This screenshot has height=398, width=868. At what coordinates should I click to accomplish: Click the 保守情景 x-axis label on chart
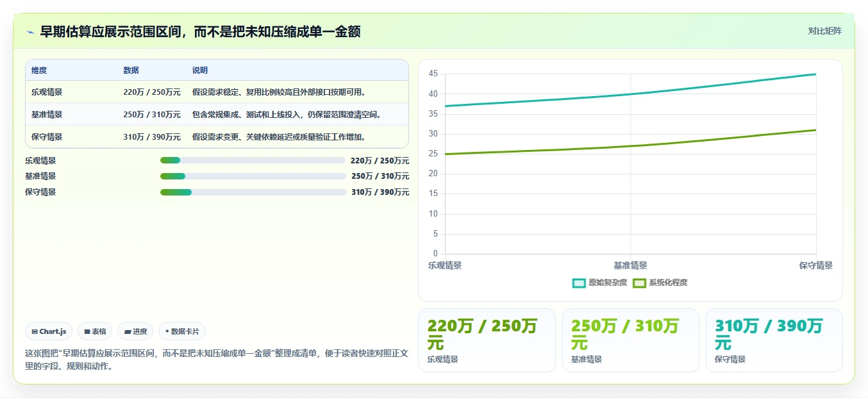[x=816, y=265]
